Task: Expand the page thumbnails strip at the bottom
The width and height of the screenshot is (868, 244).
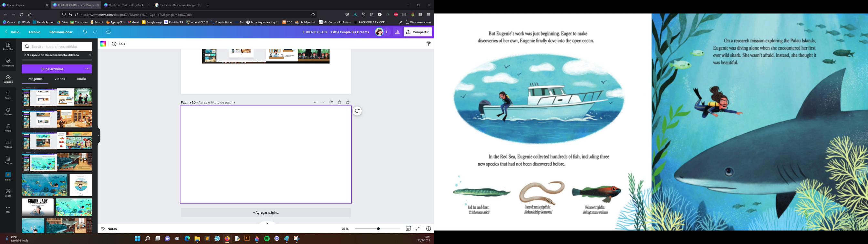Action: coord(268,223)
